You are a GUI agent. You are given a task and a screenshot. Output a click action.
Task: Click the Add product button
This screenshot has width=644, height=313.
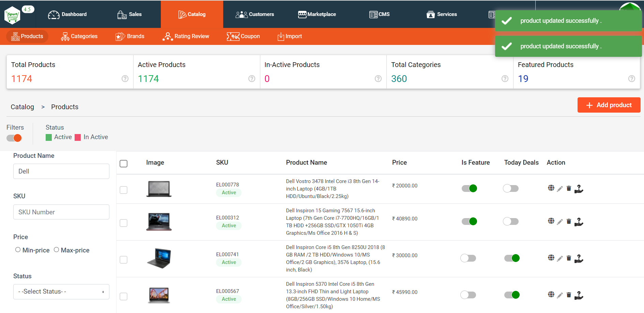click(609, 105)
